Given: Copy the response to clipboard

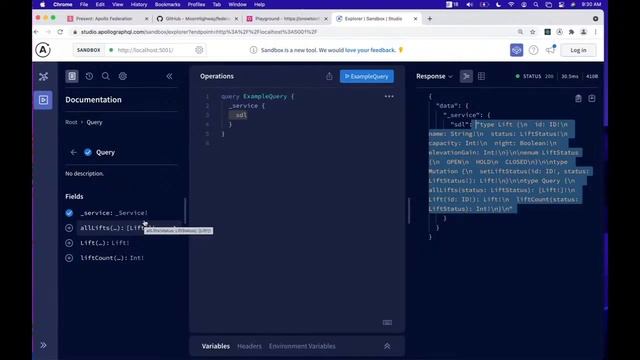Looking at the screenshot, I should [578, 98].
